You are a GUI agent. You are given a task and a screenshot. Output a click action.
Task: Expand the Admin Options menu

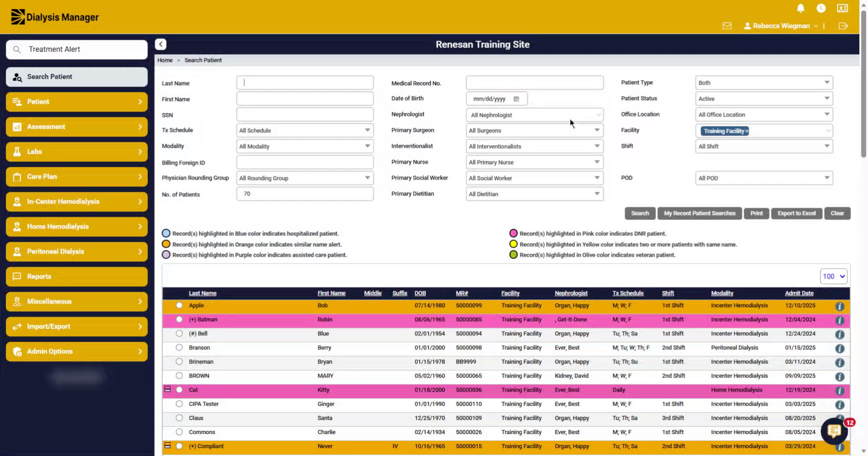coord(77,351)
